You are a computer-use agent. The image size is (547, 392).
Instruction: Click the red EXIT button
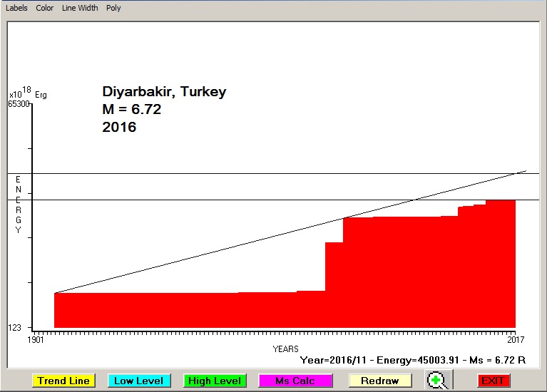[493, 381]
